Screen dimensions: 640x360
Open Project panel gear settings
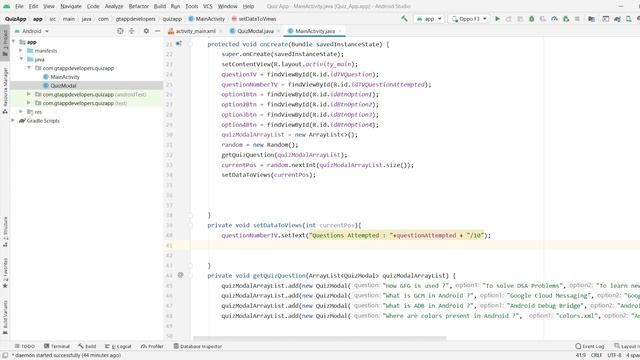146,31
